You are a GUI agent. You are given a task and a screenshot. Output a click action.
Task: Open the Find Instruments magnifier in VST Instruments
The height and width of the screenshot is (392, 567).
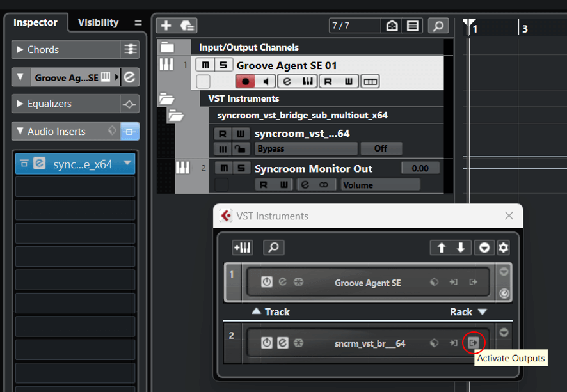click(273, 247)
